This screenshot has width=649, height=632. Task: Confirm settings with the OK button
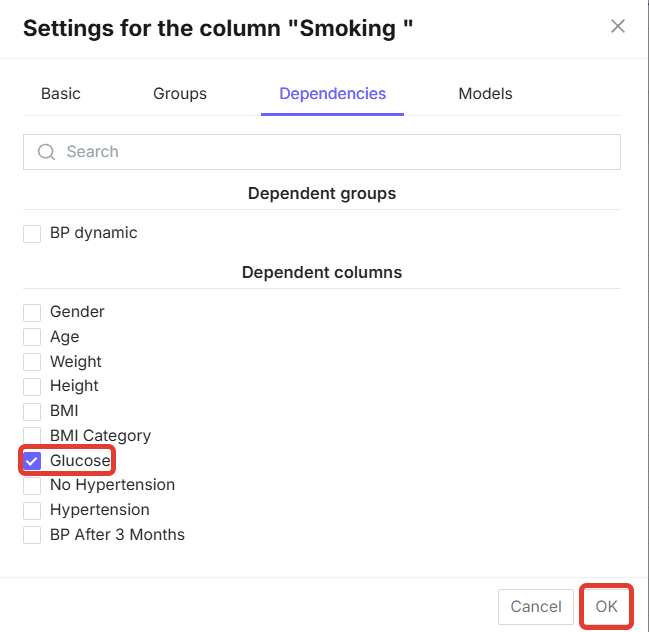click(x=606, y=606)
